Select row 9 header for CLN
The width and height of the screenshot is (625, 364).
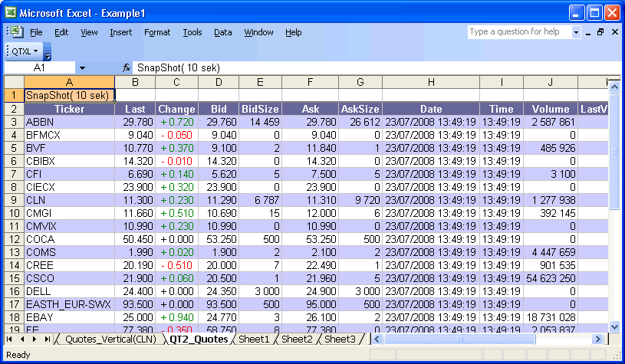point(13,200)
